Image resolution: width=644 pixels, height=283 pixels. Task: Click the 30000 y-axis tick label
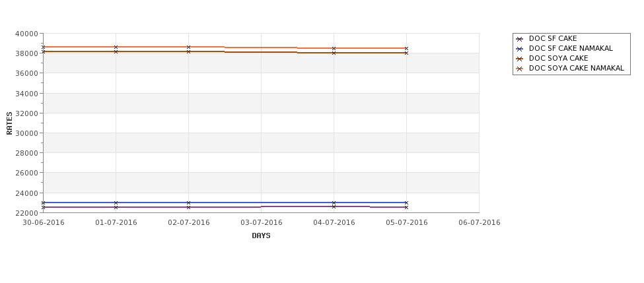pyautogui.click(x=26, y=133)
